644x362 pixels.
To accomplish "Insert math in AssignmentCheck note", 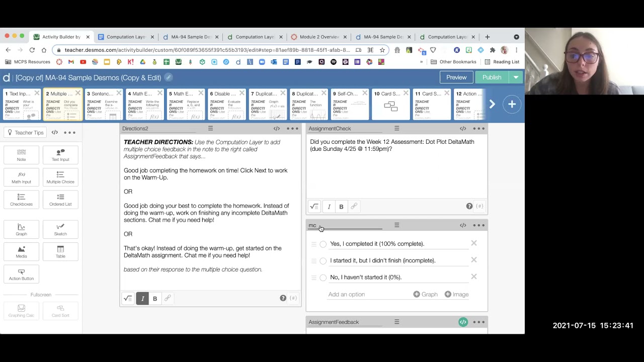I will click(314, 207).
